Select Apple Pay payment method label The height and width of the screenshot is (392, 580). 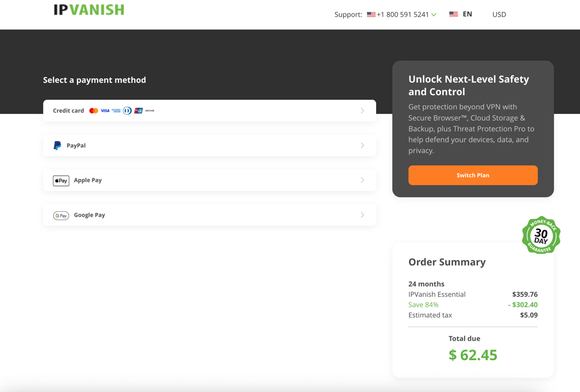pyautogui.click(x=88, y=180)
